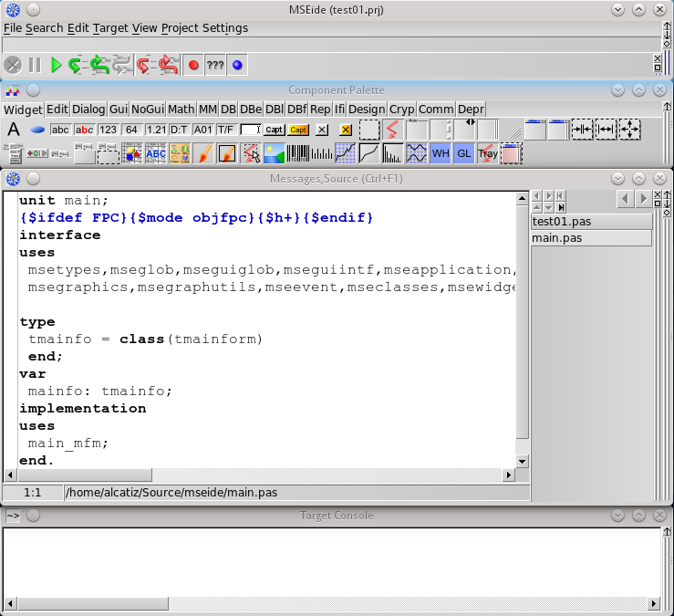Screen dimensions: 674x616
Task: Select the large 'A' label component
Action: 14,130
